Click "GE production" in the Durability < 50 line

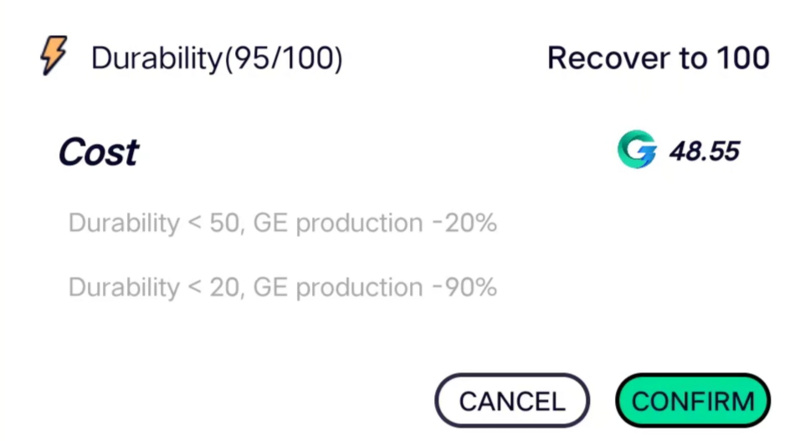click(x=338, y=223)
